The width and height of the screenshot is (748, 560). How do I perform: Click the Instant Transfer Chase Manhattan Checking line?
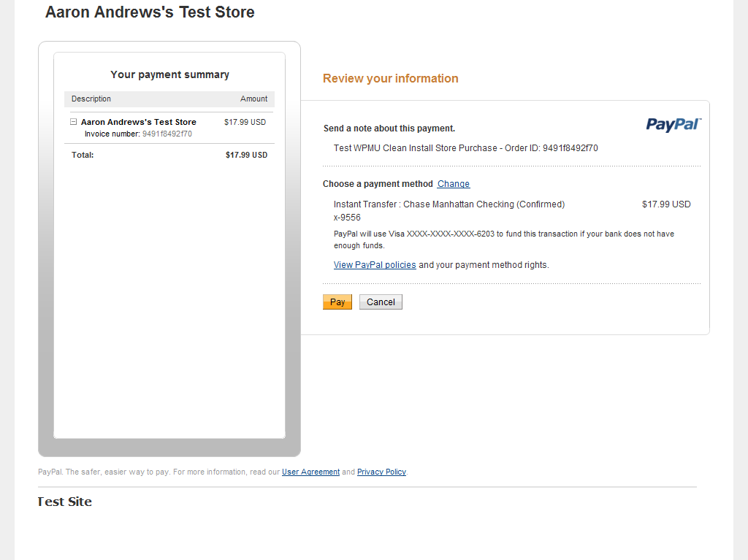(449, 204)
